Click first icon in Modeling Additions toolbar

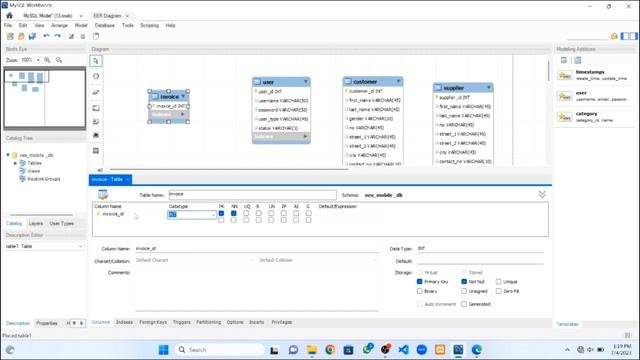click(564, 60)
